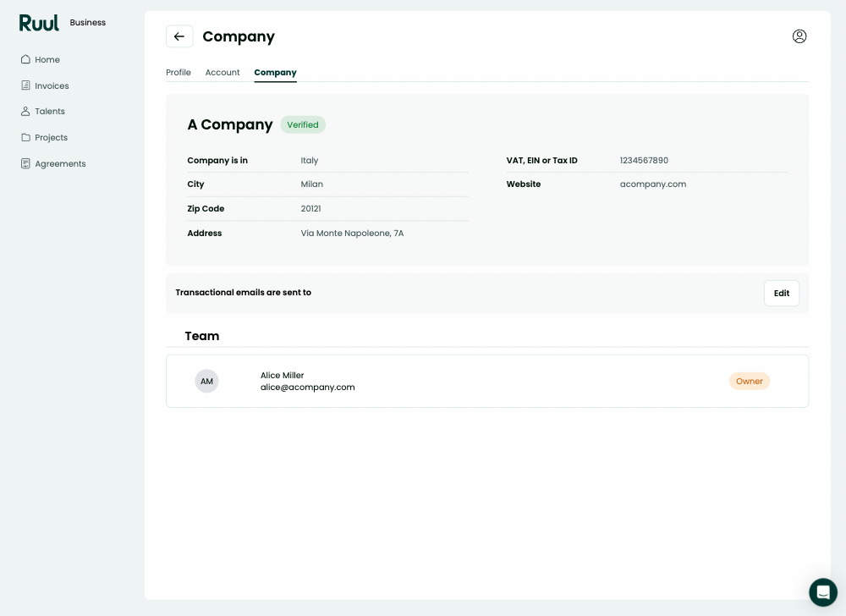The width and height of the screenshot is (846, 616).
Task: Click the Verified badge
Action: [303, 124]
